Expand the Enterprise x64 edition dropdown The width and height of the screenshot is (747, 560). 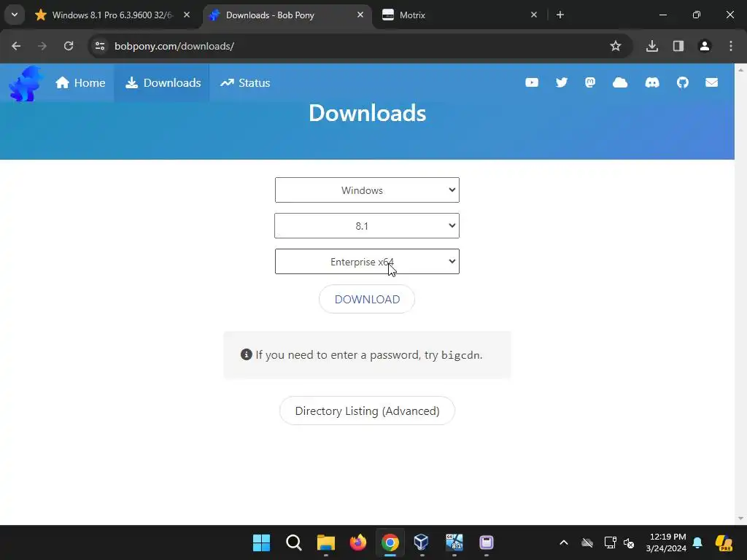pyautogui.click(x=367, y=262)
